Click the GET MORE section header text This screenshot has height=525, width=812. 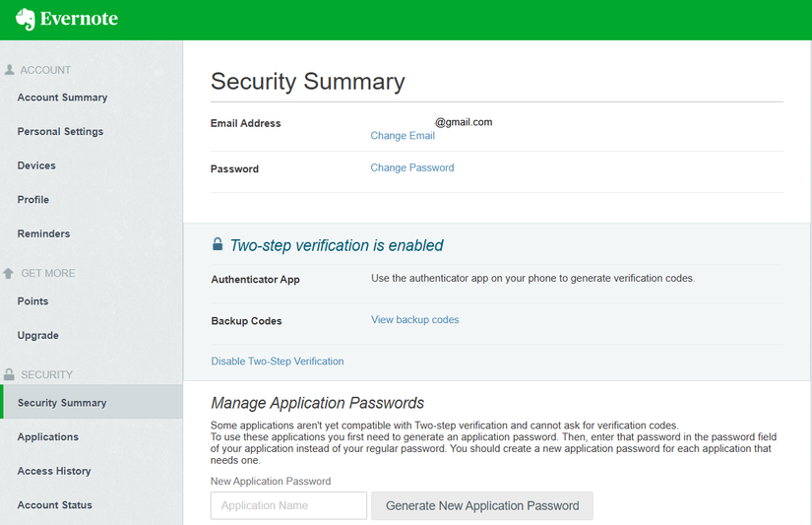[x=47, y=273]
